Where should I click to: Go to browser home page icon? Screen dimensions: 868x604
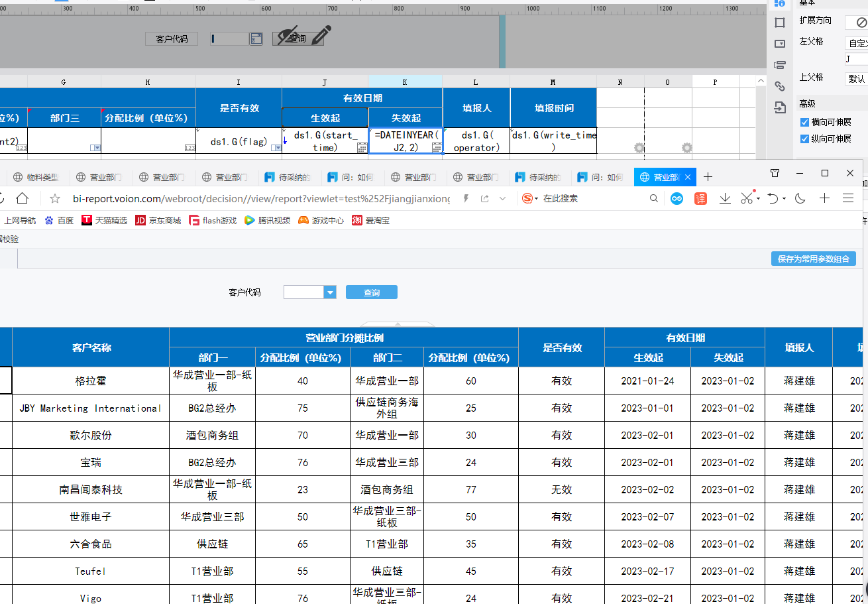tap(23, 198)
